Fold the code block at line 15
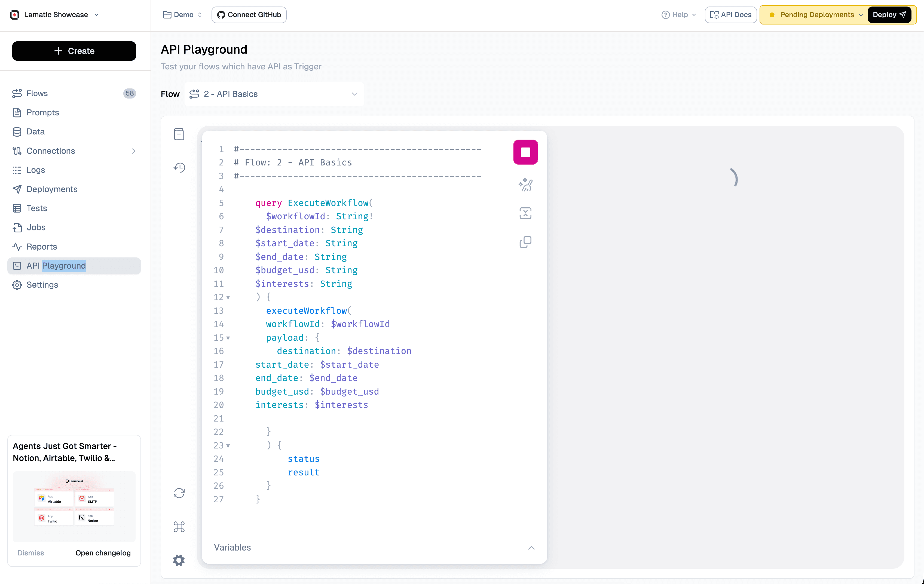The width and height of the screenshot is (924, 584). [x=228, y=338]
